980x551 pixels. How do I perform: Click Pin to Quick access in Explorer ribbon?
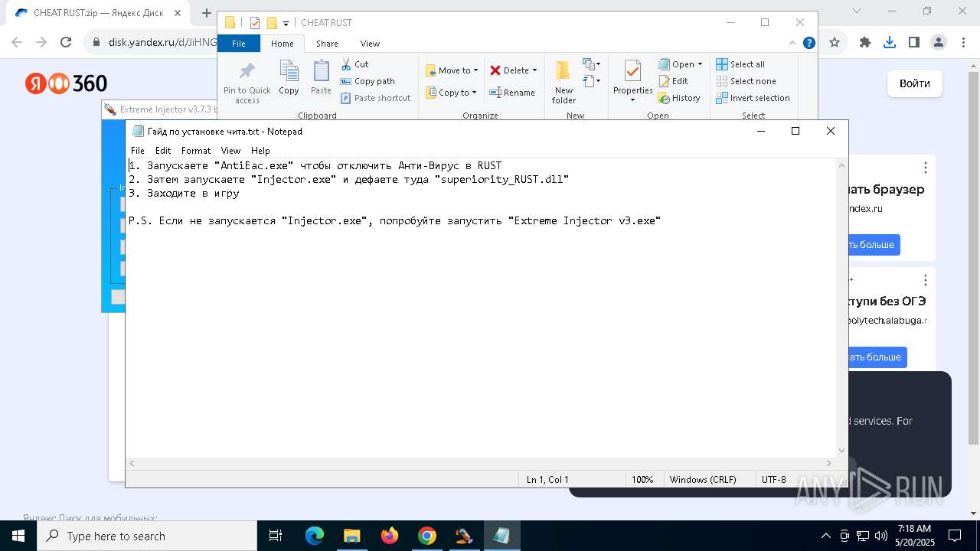[x=247, y=82]
